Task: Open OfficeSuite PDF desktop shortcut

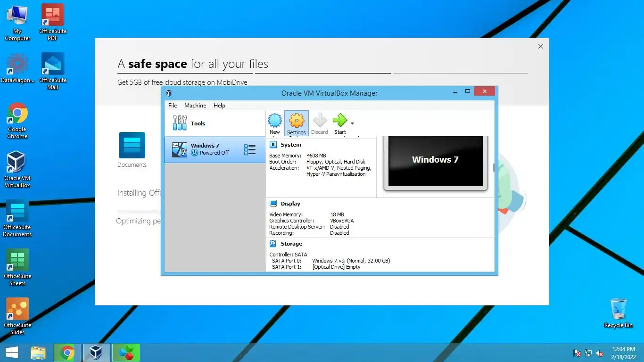Action: [53, 23]
